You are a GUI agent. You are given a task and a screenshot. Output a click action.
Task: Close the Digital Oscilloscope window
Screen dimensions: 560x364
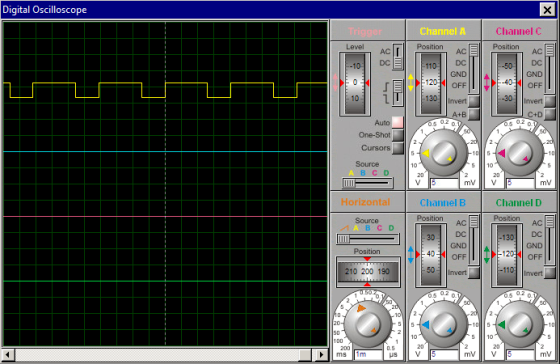[547, 10]
